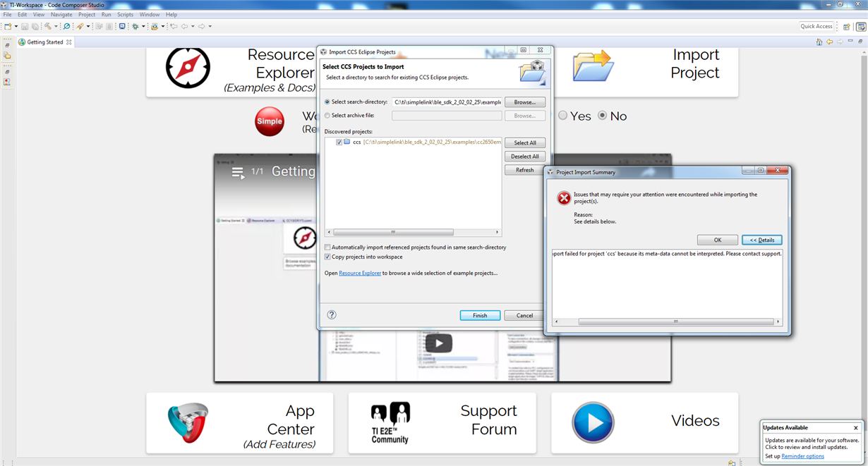Screen dimensions: 868x466
Task: Click the red Simple mode icon
Action: [x=270, y=121]
